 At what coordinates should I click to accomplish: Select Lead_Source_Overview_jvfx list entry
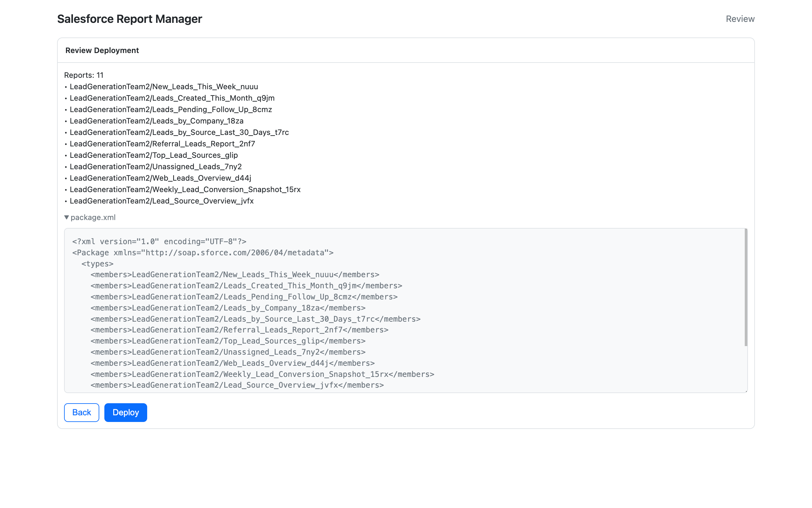(x=162, y=201)
